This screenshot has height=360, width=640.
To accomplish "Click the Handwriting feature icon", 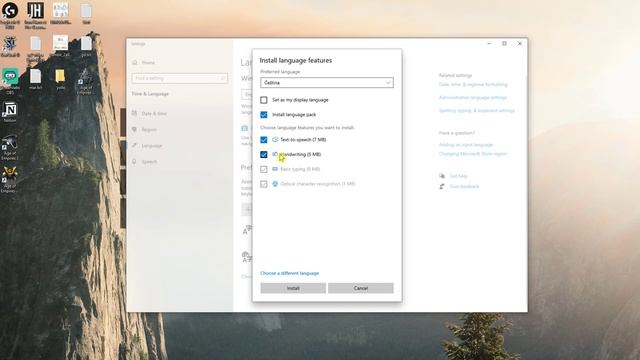I will click(x=275, y=154).
